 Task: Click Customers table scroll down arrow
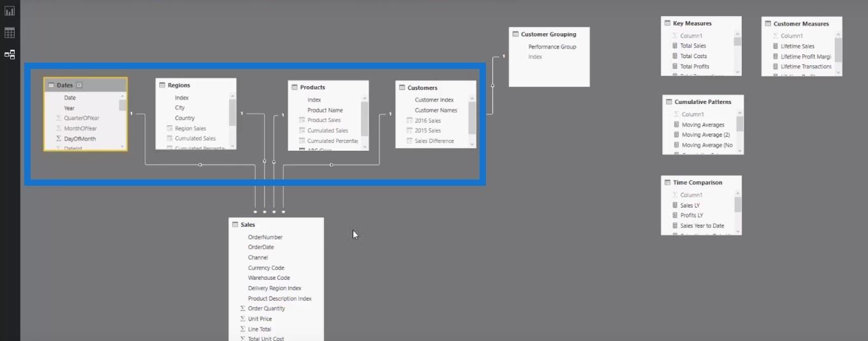472,144
